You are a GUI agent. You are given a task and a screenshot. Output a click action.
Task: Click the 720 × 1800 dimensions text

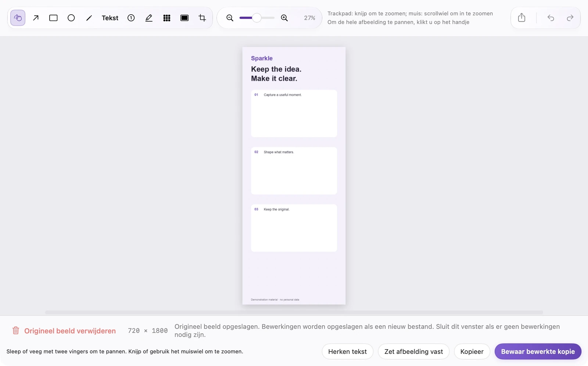[148, 331]
